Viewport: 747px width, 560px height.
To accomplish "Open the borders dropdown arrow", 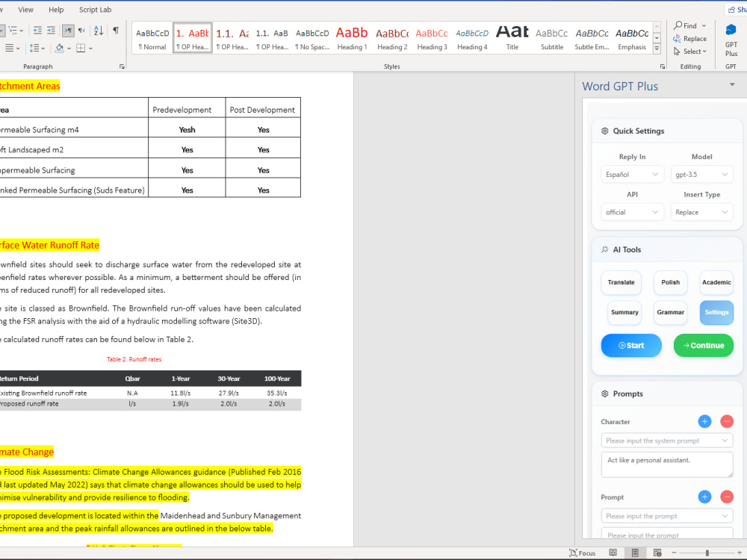I will point(90,48).
